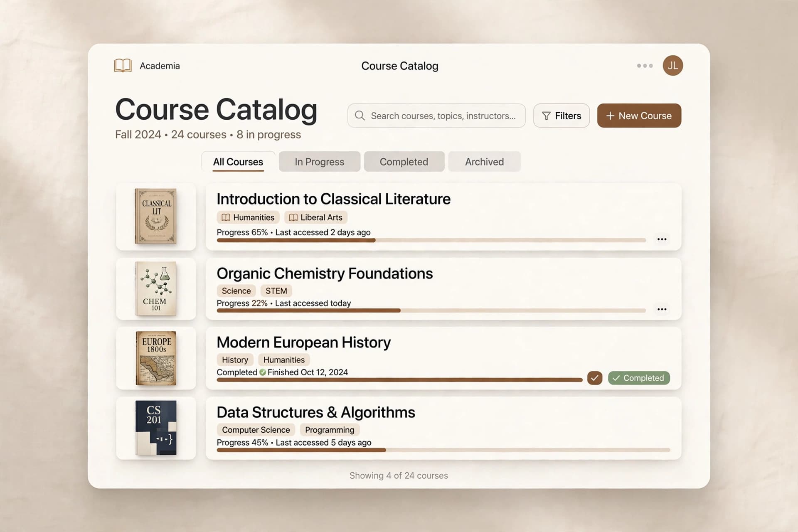Click the book icon in Liberal Arts tag

(x=293, y=217)
